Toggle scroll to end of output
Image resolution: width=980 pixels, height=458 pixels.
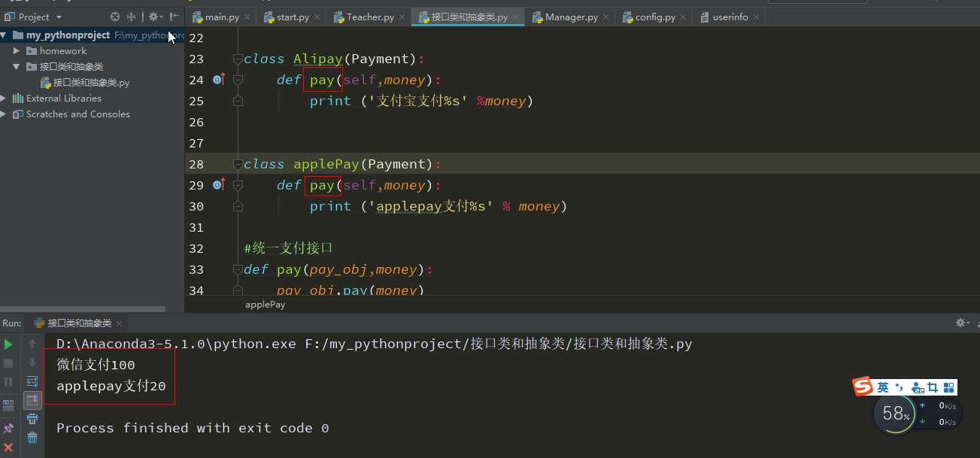pos(32,401)
